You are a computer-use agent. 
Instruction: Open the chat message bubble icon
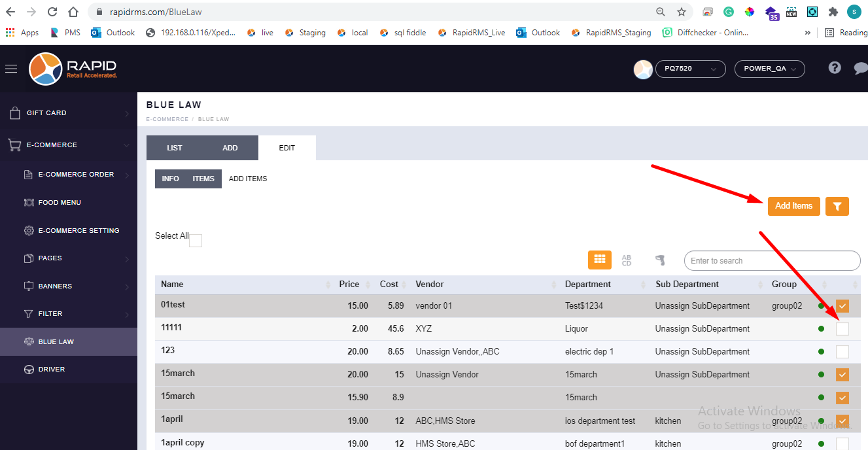pyautogui.click(x=860, y=68)
